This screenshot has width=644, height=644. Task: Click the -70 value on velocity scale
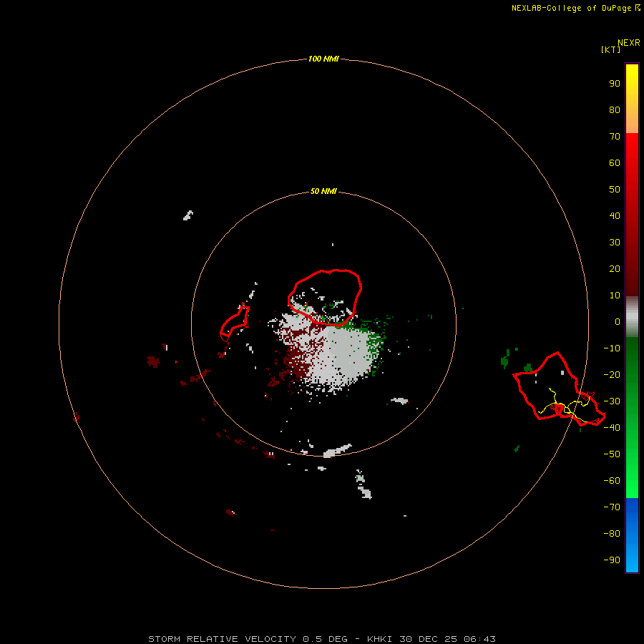pos(612,507)
